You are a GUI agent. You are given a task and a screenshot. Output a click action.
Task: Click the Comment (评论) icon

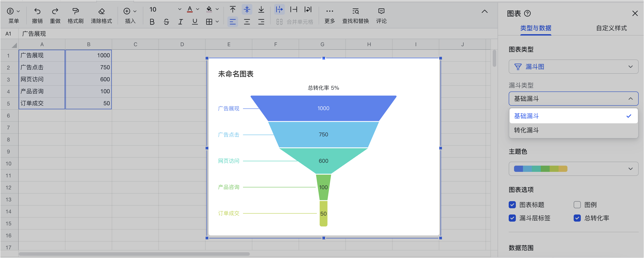coord(381,11)
